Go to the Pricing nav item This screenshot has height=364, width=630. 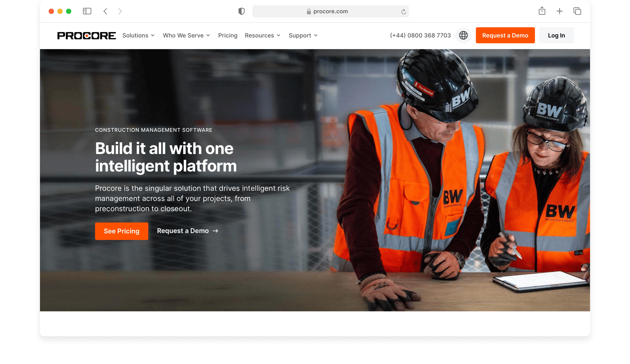(227, 35)
